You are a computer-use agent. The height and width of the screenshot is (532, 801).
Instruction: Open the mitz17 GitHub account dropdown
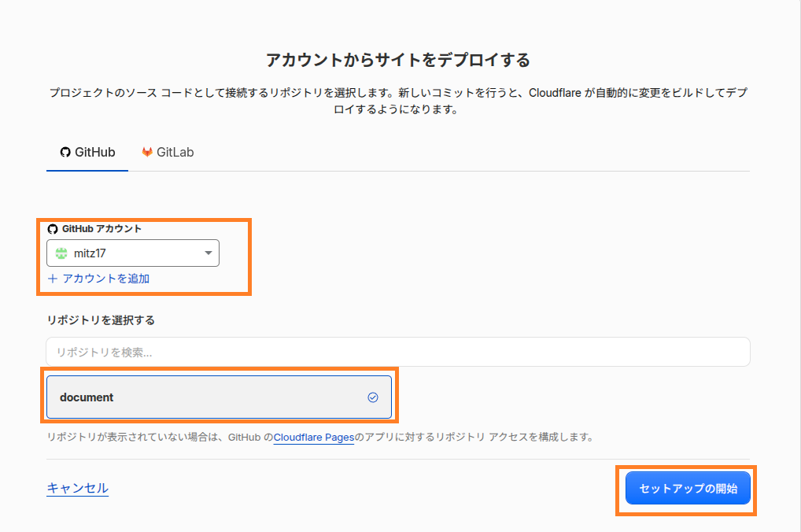pyautogui.click(x=133, y=253)
